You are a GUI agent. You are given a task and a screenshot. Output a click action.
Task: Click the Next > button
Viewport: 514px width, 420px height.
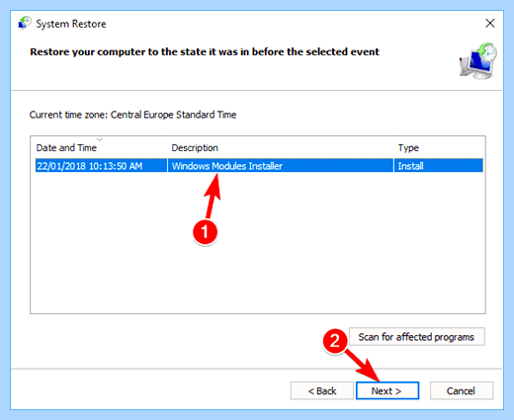point(387,390)
